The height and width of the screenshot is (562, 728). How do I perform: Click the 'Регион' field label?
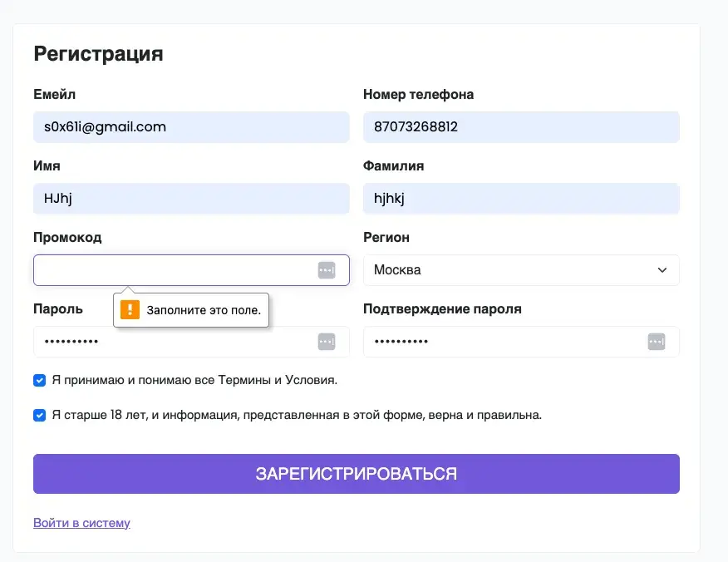386,238
